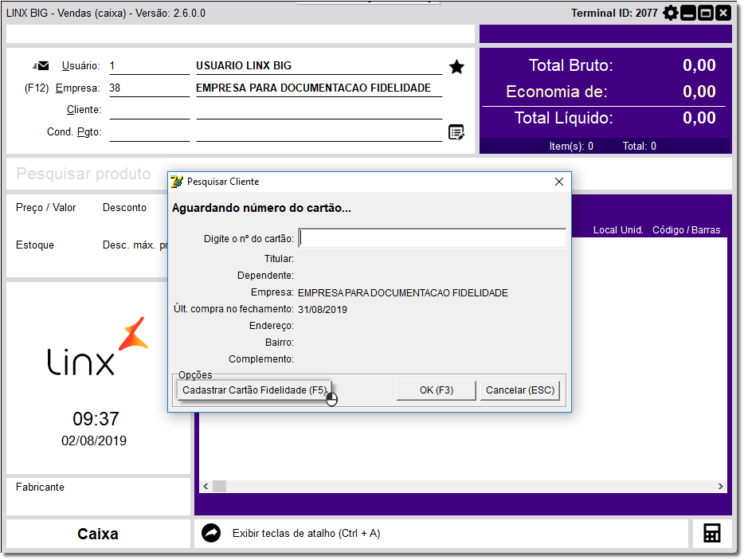Open the notes list icon beside Cond. Pgto
The height and width of the screenshot is (560, 744).
(456, 132)
